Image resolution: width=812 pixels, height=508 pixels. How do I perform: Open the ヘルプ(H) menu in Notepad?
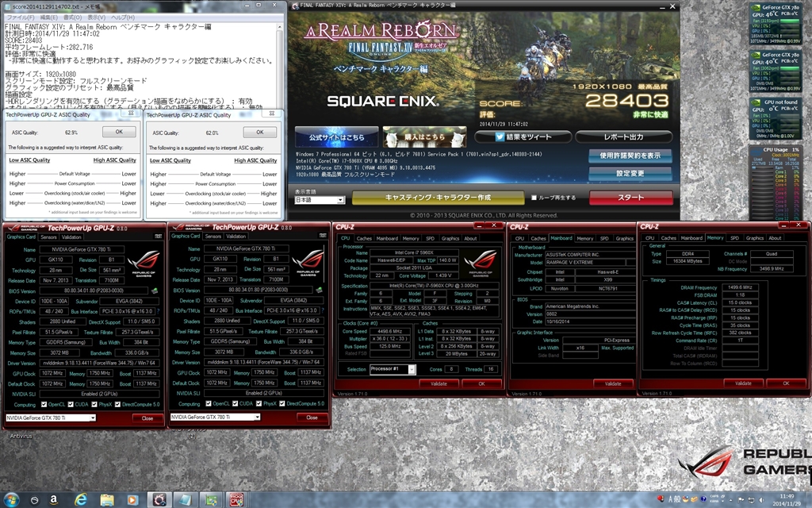123,17
